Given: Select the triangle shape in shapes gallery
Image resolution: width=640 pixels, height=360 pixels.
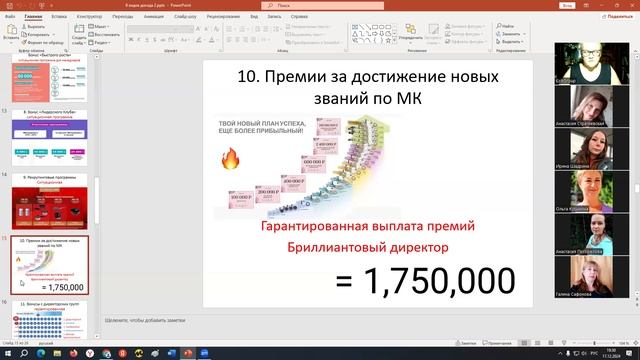Looking at the screenshot, I should tap(355, 33).
